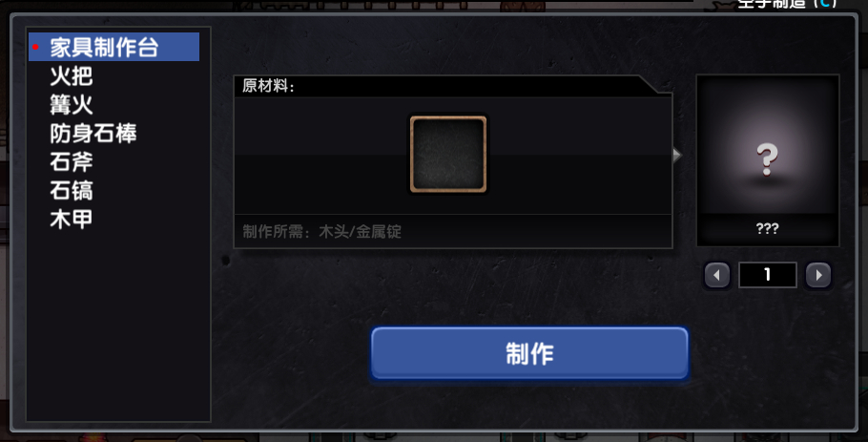This screenshot has width=868, height=442.
Task: Click the blue 制作 button
Action: click(x=529, y=353)
